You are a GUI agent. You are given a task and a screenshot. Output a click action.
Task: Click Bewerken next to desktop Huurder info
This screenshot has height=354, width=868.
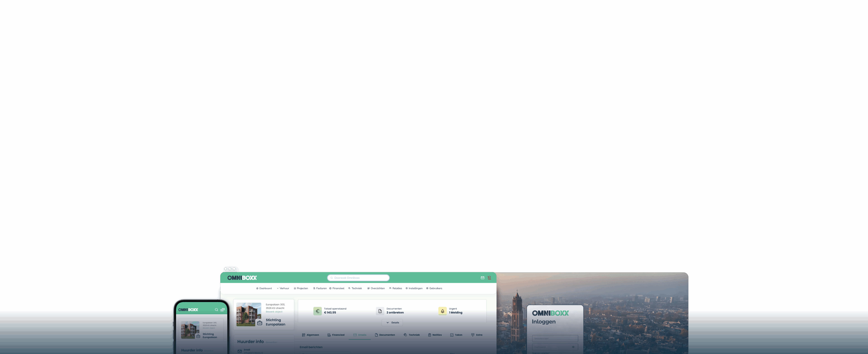pyautogui.click(x=271, y=342)
